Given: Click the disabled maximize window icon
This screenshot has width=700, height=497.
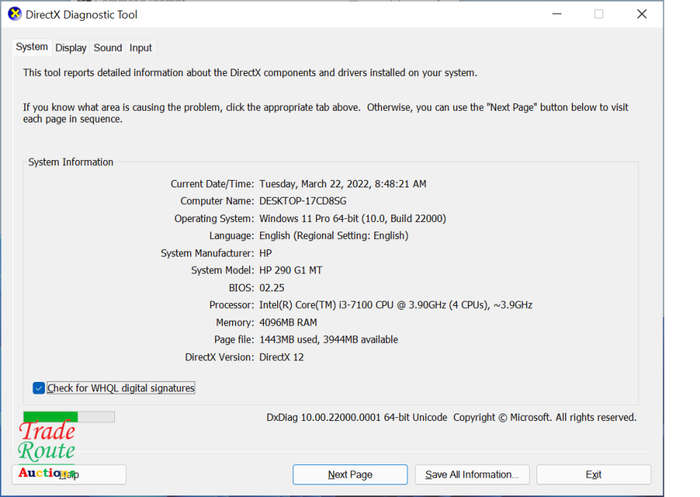Looking at the screenshot, I should [x=599, y=14].
